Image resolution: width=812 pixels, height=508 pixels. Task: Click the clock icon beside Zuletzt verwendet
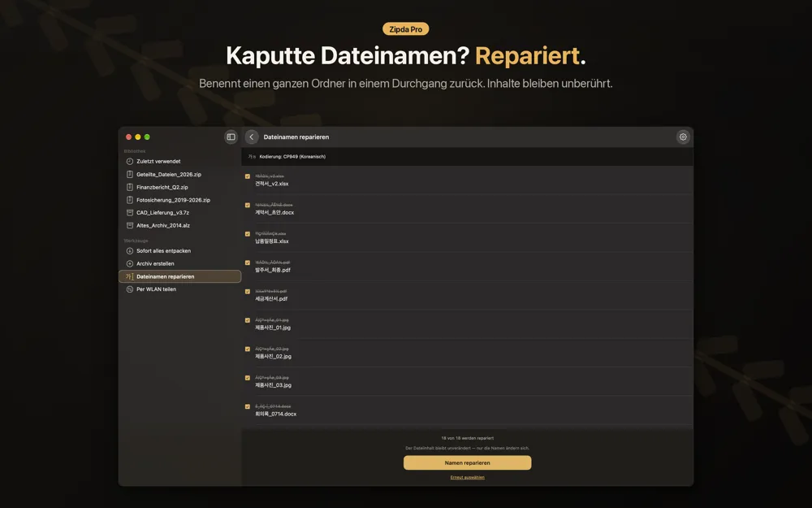(x=130, y=161)
